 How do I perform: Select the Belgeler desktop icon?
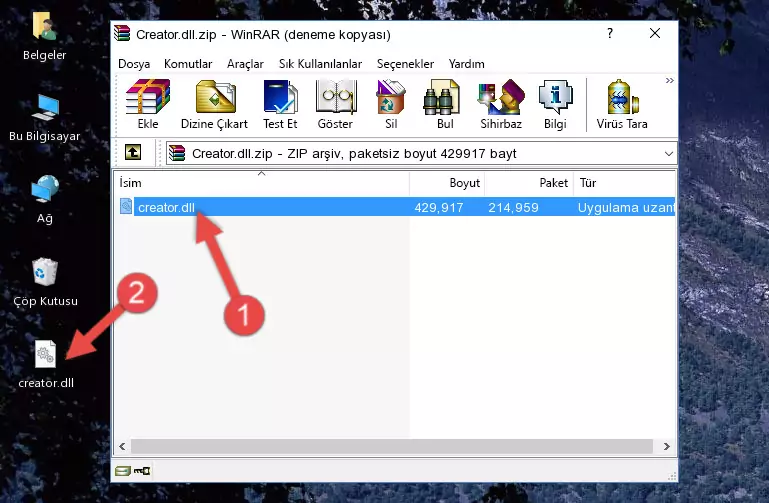[44, 37]
